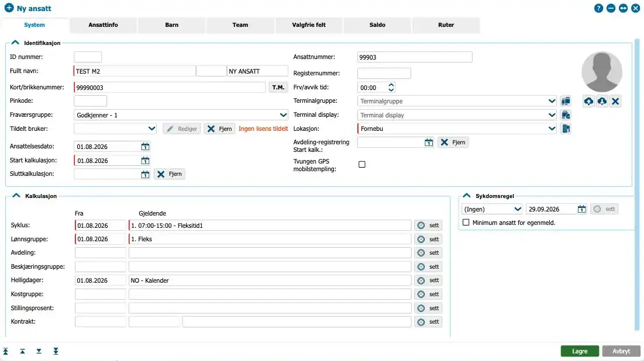Jump to first record arrow icon

(x=6, y=351)
